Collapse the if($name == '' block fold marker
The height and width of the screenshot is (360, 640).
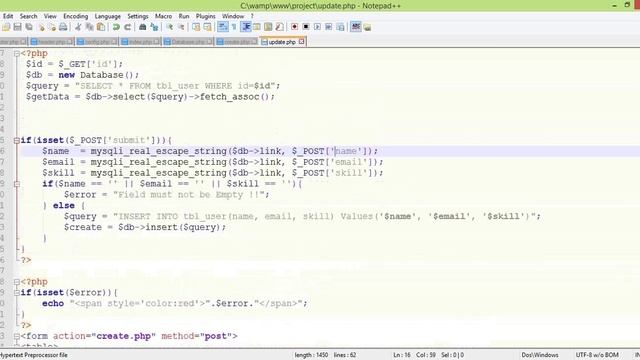17,184
